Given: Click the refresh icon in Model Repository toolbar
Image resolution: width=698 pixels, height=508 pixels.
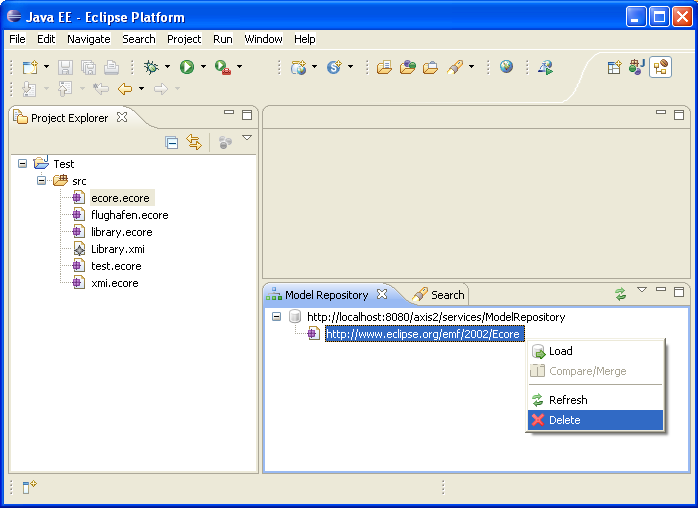Looking at the screenshot, I should 620,294.
